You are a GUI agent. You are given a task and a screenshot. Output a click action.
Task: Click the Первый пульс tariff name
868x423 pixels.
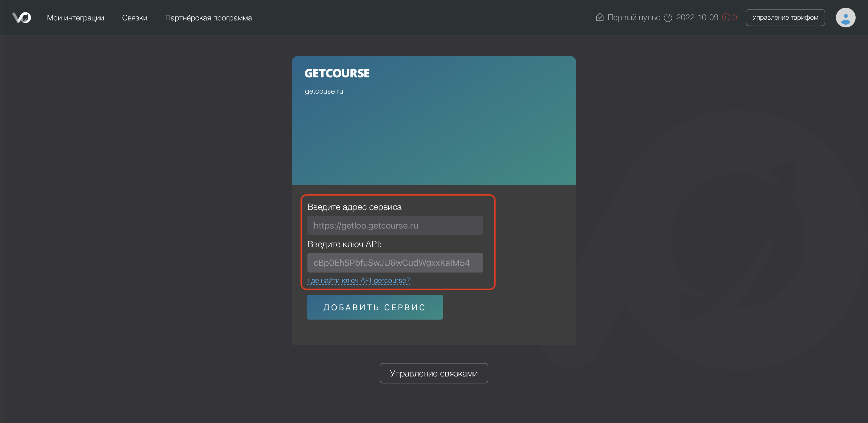pos(633,18)
